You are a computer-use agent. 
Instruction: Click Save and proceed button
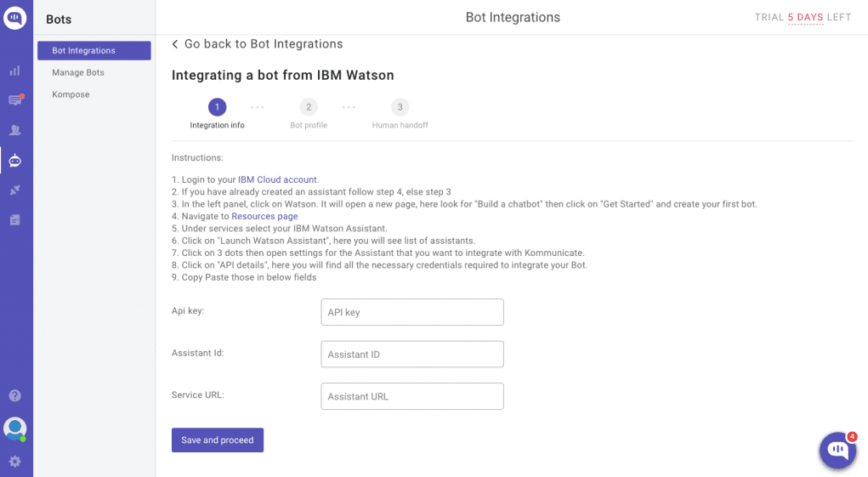pos(218,440)
